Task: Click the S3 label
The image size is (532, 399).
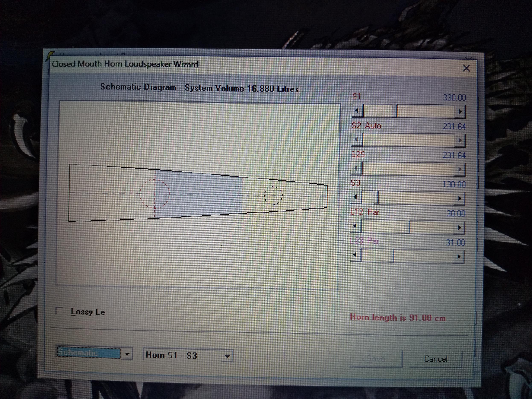Action: coord(355,183)
